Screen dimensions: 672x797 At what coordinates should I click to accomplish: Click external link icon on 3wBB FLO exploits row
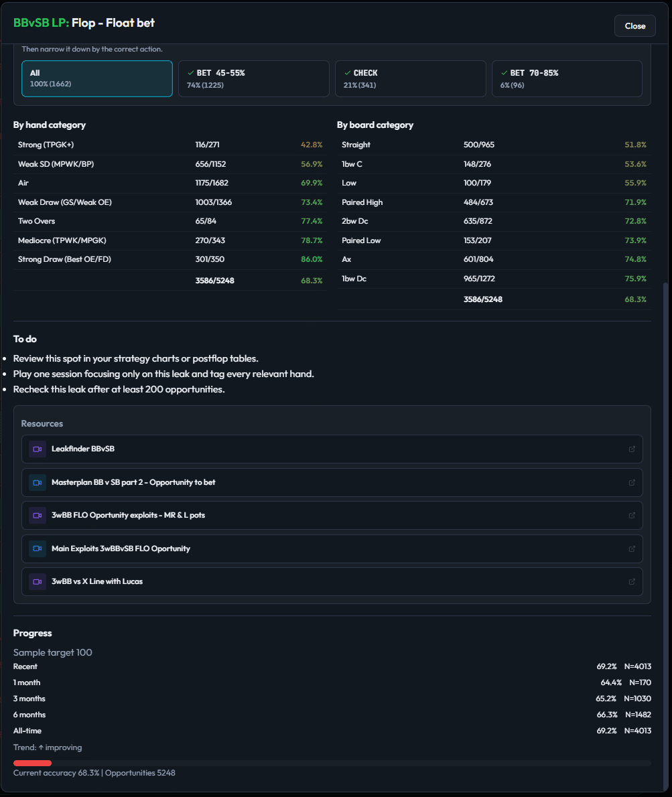tap(632, 516)
